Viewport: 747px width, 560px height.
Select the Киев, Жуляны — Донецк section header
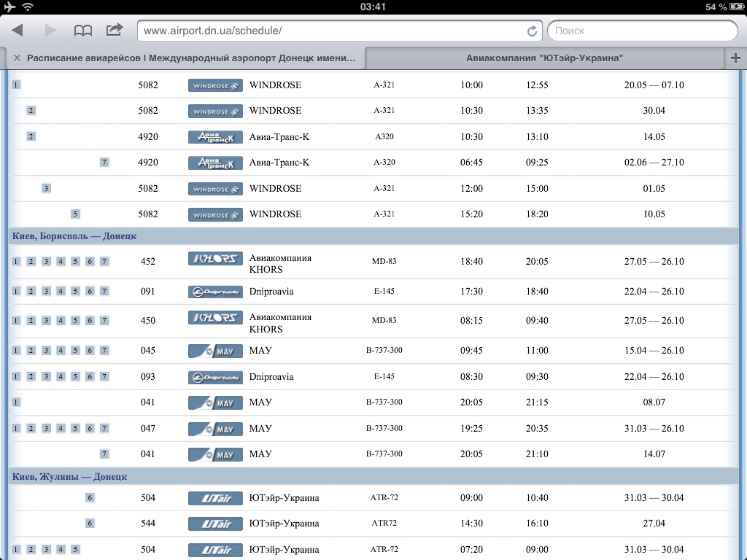click(x=70, y=477)
